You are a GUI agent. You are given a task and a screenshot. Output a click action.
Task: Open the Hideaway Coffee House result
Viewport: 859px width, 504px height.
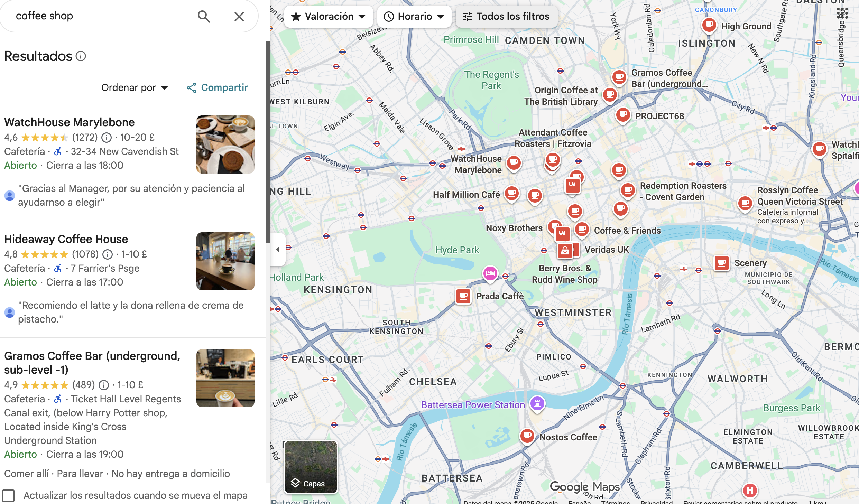tap(66, 239)
